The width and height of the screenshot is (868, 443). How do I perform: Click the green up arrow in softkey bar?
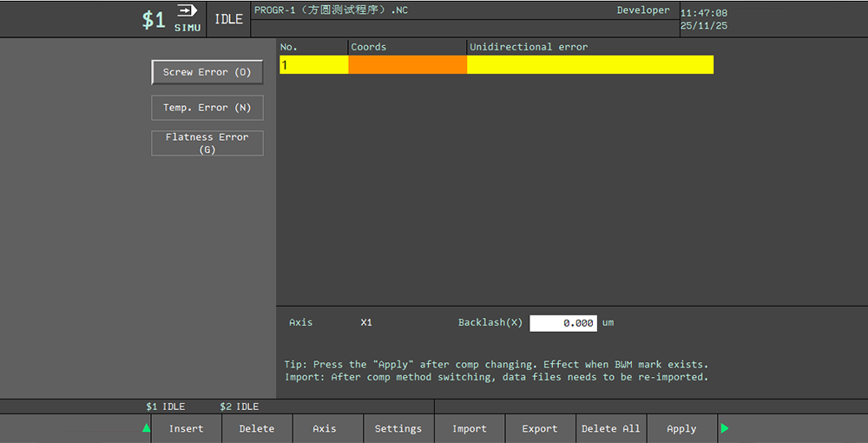pos(146,427)
